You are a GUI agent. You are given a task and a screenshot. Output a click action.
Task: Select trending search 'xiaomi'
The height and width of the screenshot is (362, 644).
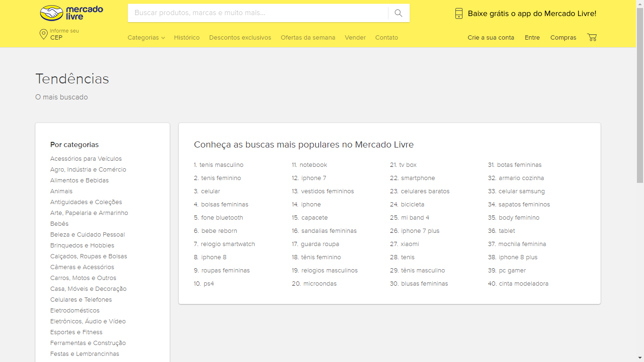pos(410,244)
